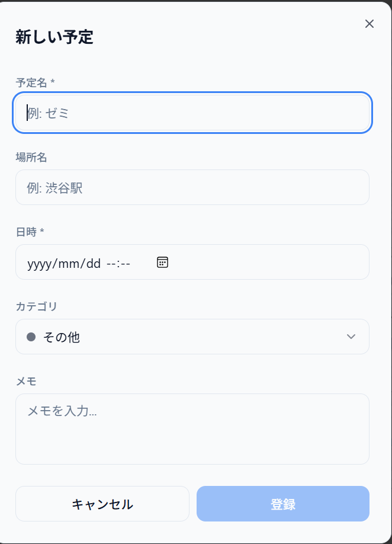
Task: Click the 場所名 field showing 例: 渋谷駅
Action: pyautogui.click(x=192, y=187)
